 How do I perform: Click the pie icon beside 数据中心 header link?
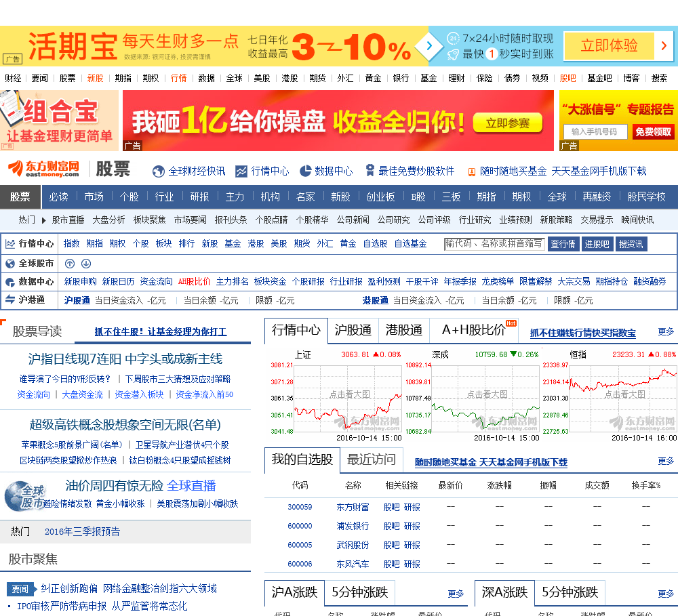click(x=306, y=171)
